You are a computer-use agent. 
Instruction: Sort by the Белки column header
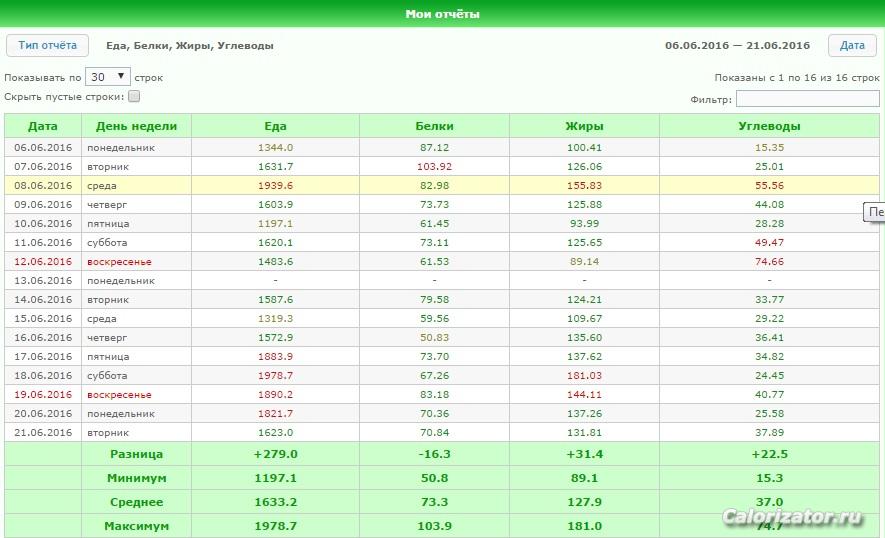tap(434, 126)
